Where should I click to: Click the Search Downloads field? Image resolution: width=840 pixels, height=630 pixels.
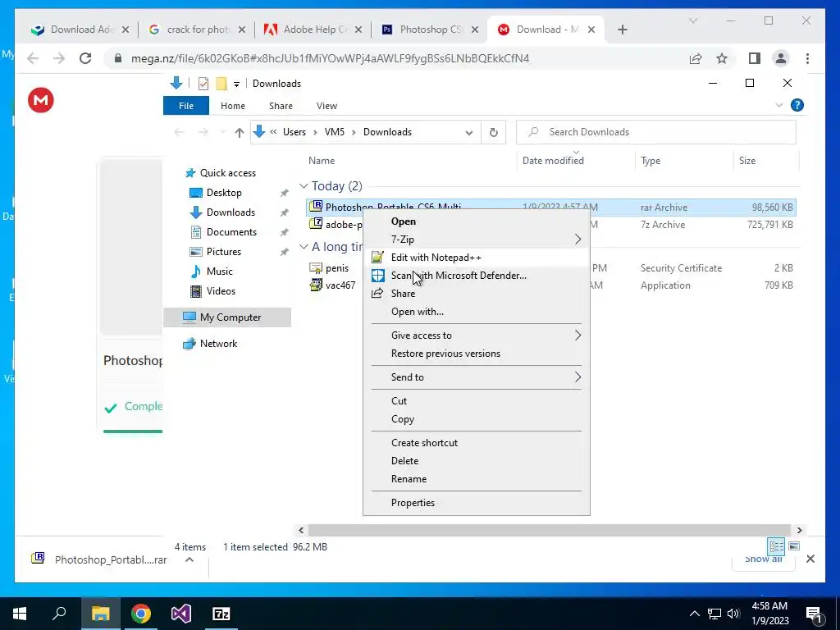click(x=655, y=132)
